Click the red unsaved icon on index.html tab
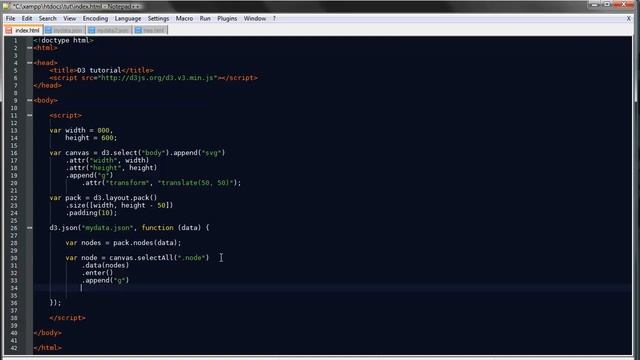 (x=9, y=30)
